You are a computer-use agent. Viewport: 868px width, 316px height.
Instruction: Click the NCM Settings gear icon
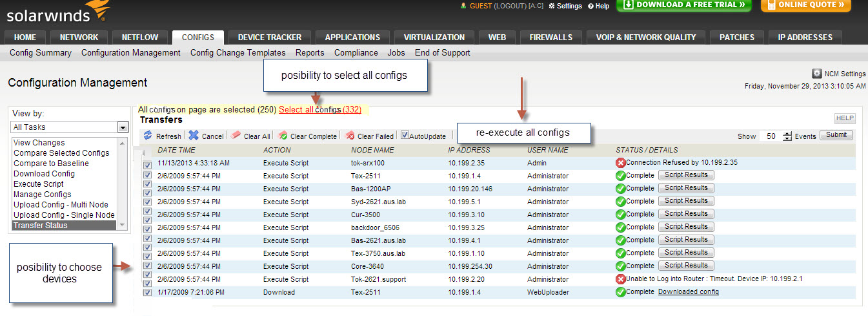point(816,74)
